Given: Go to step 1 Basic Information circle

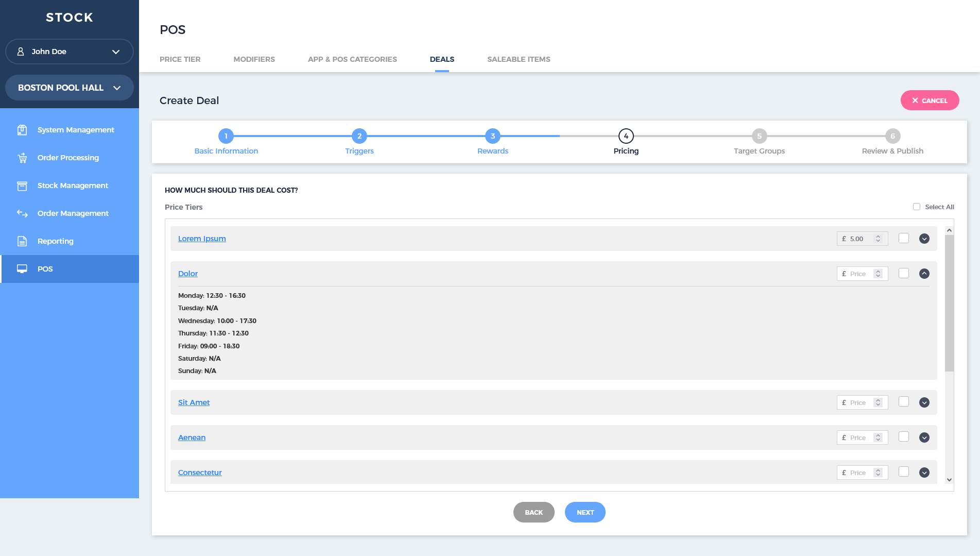Looking at the screenshot, I should pyautogui.click(x=226, y=136).
